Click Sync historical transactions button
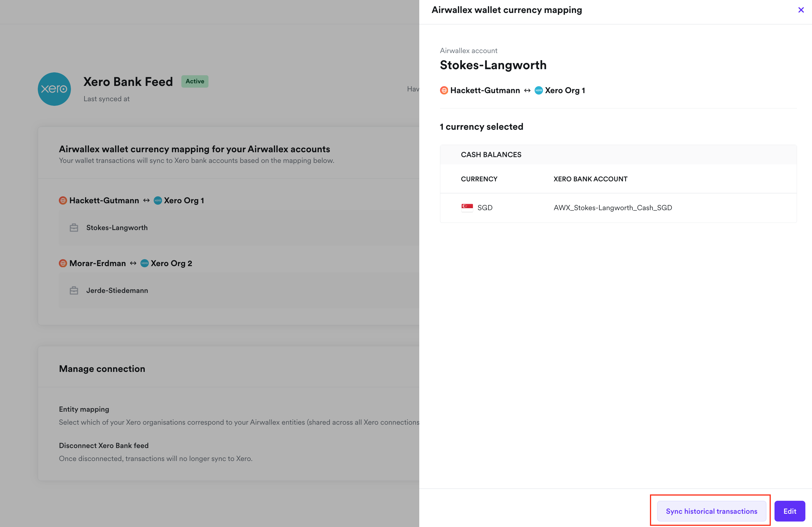Image resolution: width=812 pixels, height=527 pixels. click(711, 511)
